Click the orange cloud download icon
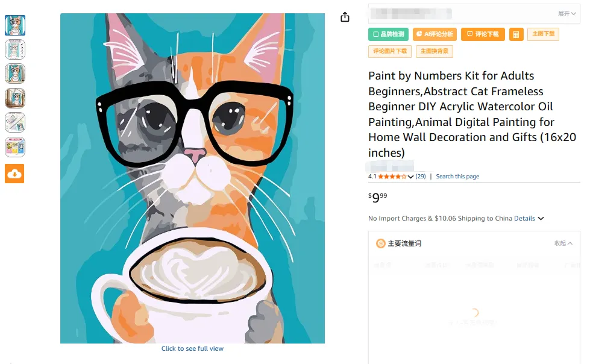The width and height of the screenshot is (590, 364). point(14,174)
